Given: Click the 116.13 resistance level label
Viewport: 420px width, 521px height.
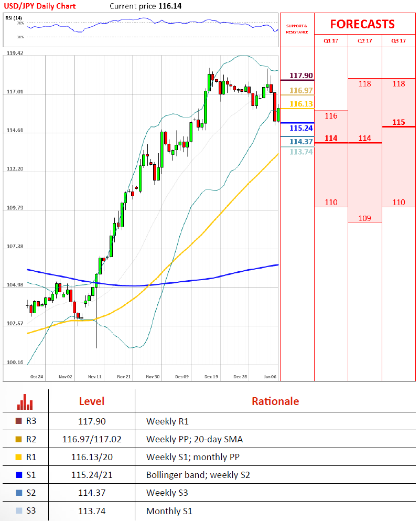Looking at the screenshot, I should click(301, 104).
